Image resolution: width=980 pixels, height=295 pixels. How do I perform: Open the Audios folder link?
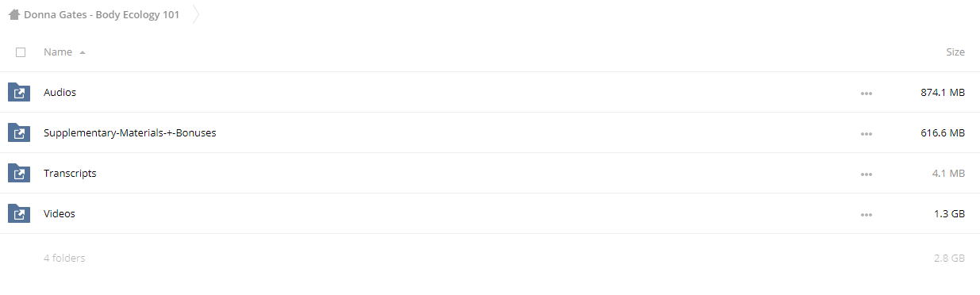tap(60, 92)
